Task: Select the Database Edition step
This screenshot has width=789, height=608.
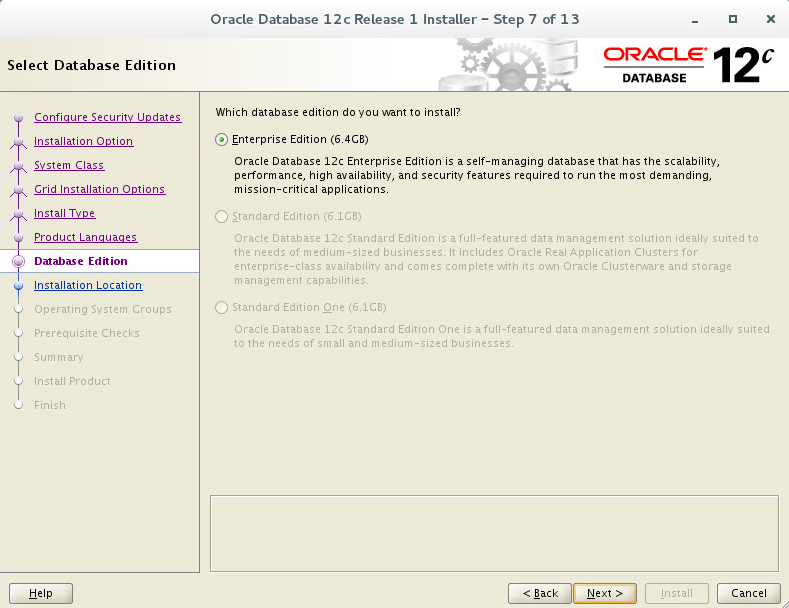Action: pos(81,261)
